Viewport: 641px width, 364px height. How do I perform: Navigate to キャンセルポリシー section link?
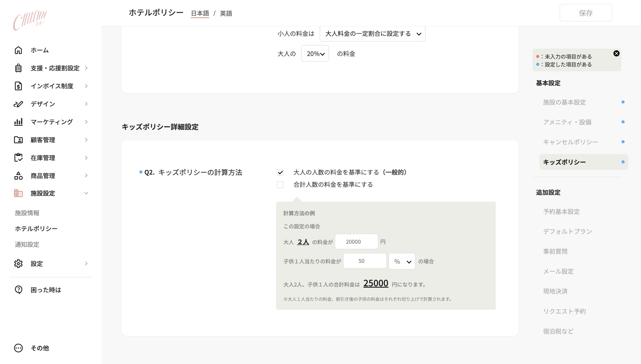[571, 142]
